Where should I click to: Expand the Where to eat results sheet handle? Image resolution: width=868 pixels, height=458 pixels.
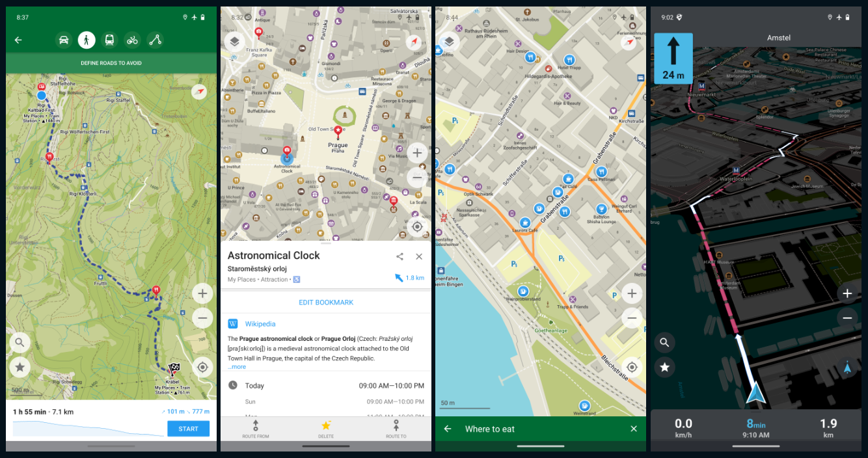point(541,446)
